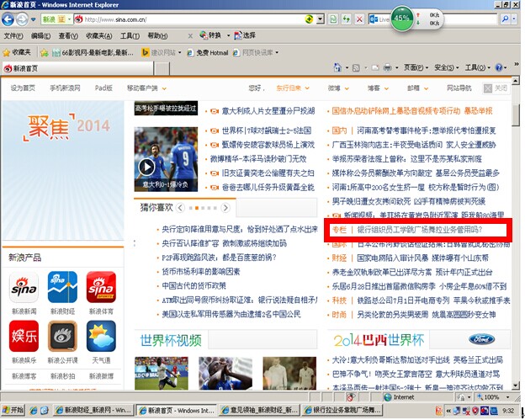Click the browser Forward arrow button
The image size is (525, 420).
click(x=22, y=19)
